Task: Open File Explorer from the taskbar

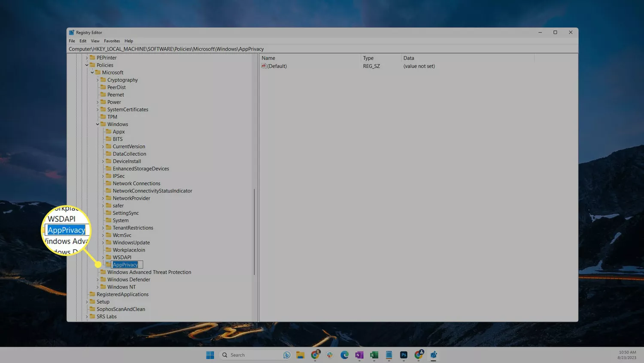Action: point(301,355)
